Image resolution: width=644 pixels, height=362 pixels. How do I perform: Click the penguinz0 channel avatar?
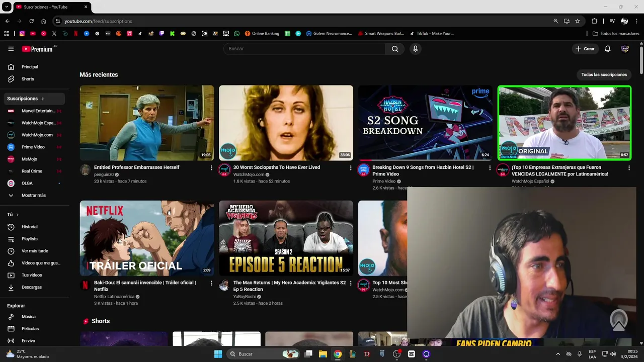pyautogui.click(x=86, y=169)
